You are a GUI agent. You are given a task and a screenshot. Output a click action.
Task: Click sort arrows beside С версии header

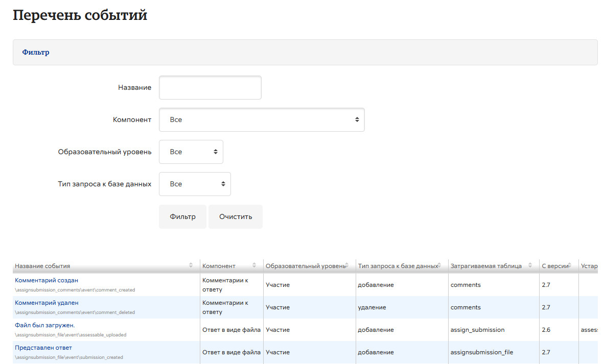point(569,265)
